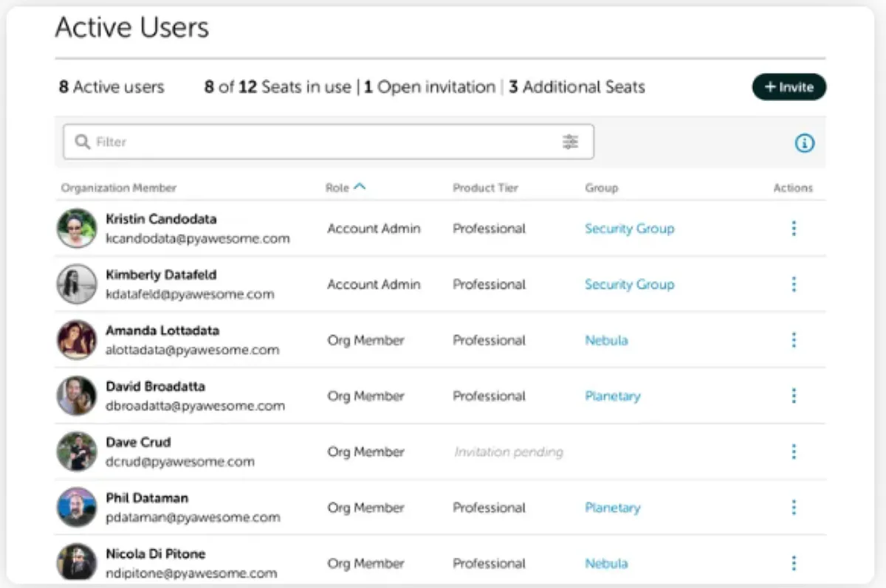Toggle sort order on Role column arrow
Screen dimensions: 886x588
tap(360, 187)
